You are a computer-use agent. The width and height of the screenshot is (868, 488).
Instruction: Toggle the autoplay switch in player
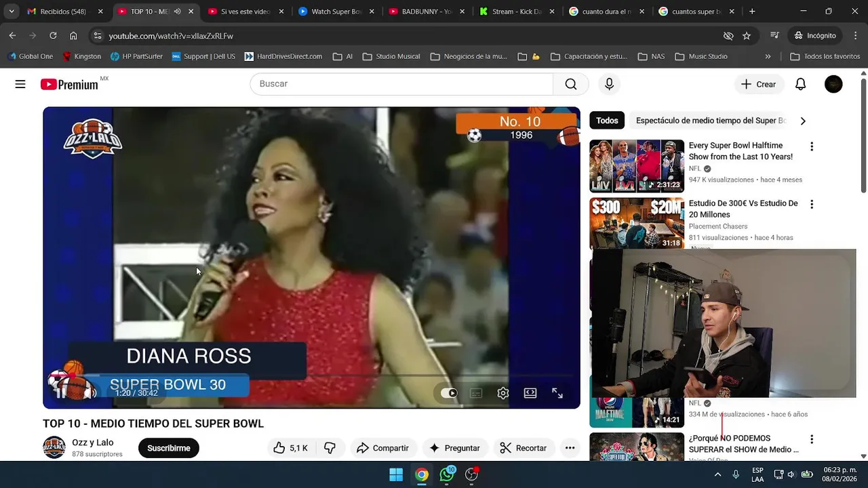pyautogui.click(x=449, y=393)
